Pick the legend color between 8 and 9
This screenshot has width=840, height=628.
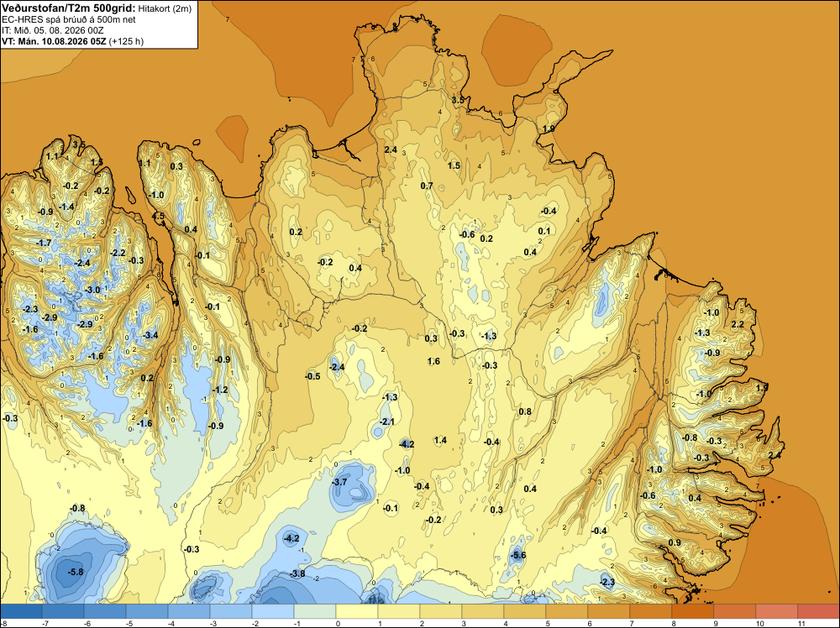[x=693, y=611]
